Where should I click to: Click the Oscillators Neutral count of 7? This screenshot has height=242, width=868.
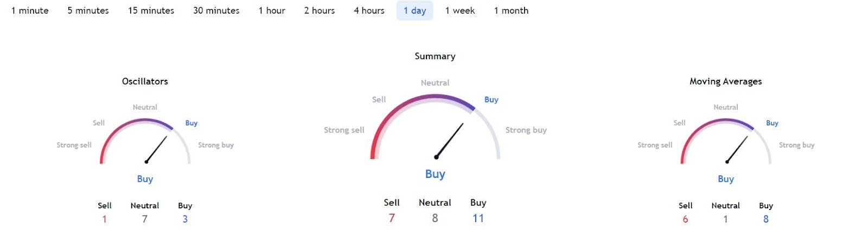[145, 219]
